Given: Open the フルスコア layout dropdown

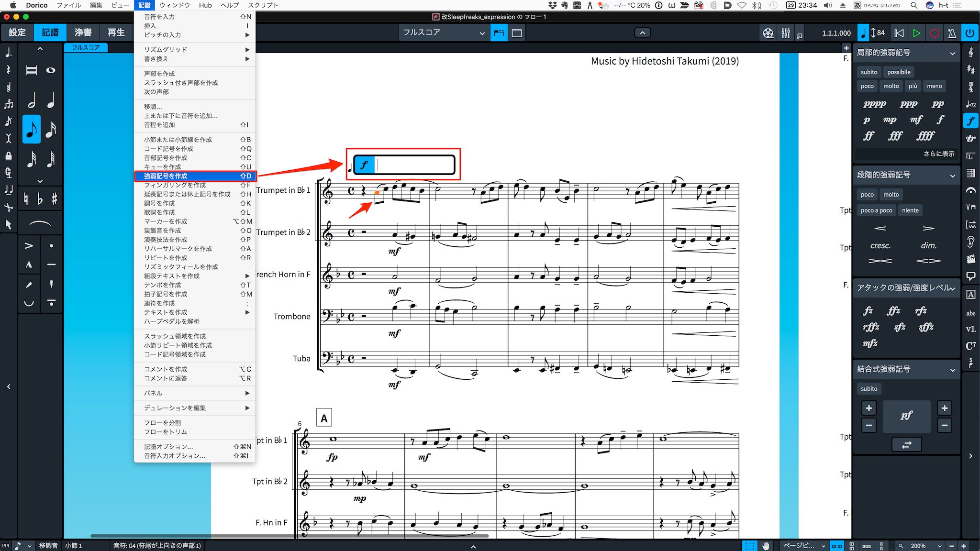Looking at the screenshot, I should pos(444,33).
